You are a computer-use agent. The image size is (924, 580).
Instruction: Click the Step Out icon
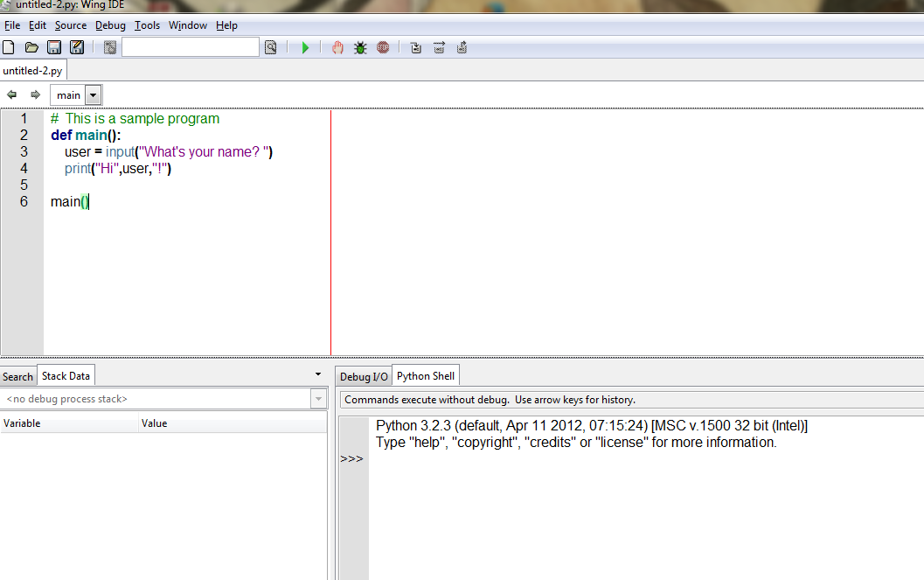pos(462,47)
